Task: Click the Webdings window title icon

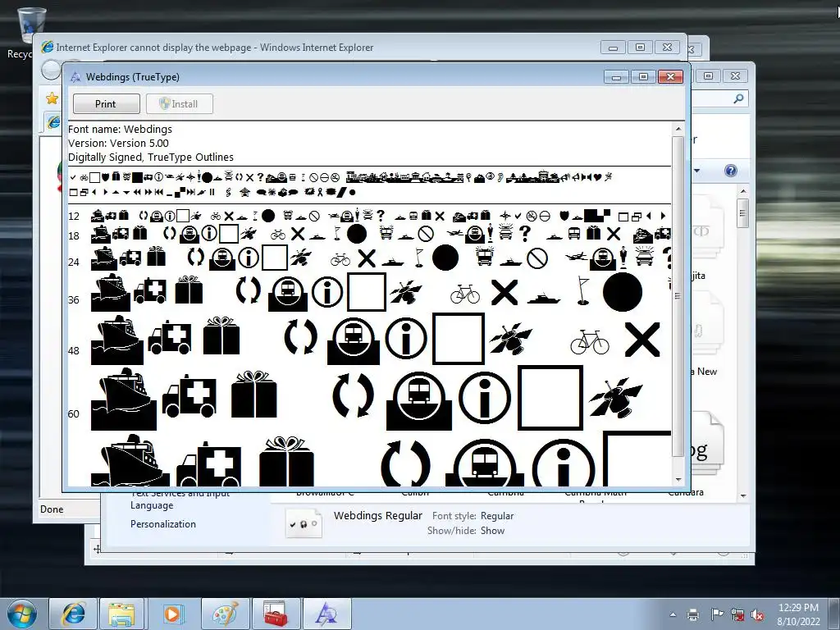Action: tap(75, 77)
